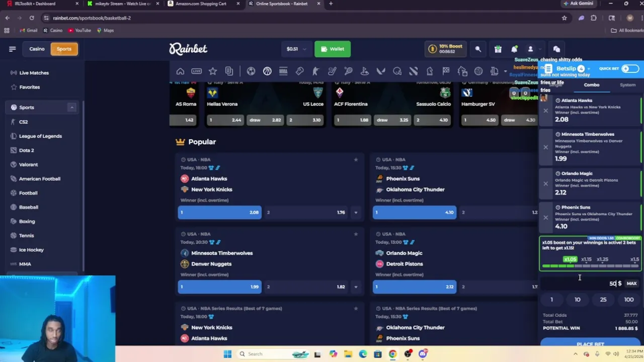Toggle Denver Nuggets odds 1.82 selection

(306, 287)
